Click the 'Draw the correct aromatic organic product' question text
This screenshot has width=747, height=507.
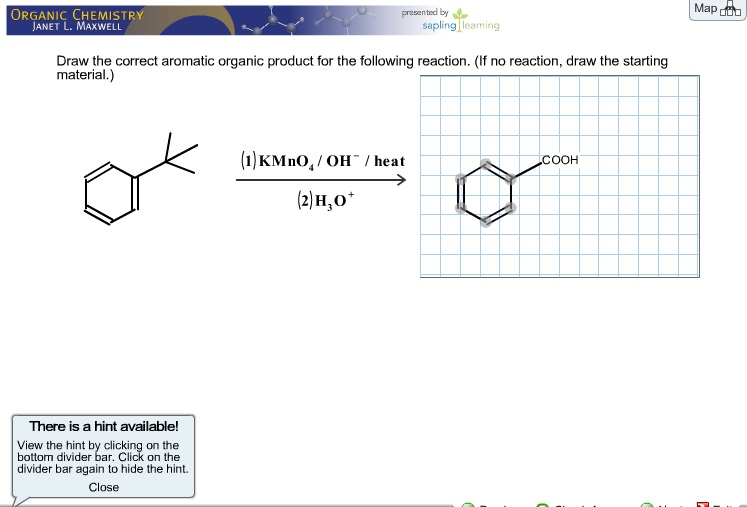point(362,68)
